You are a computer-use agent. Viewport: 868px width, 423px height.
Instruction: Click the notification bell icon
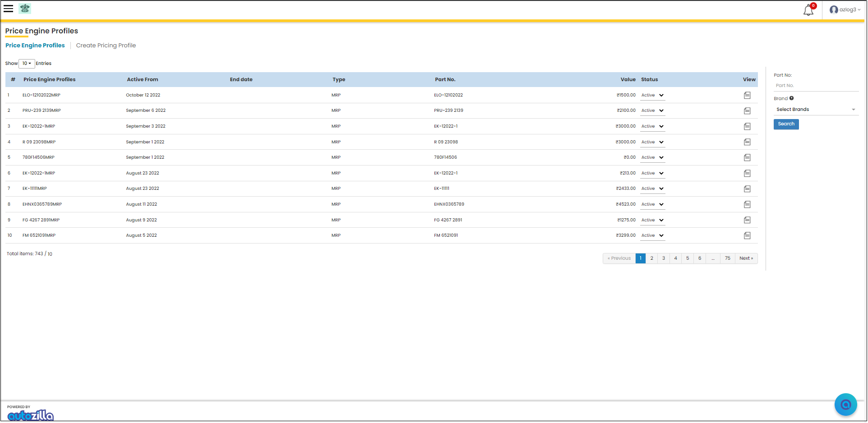click(808, 10)
